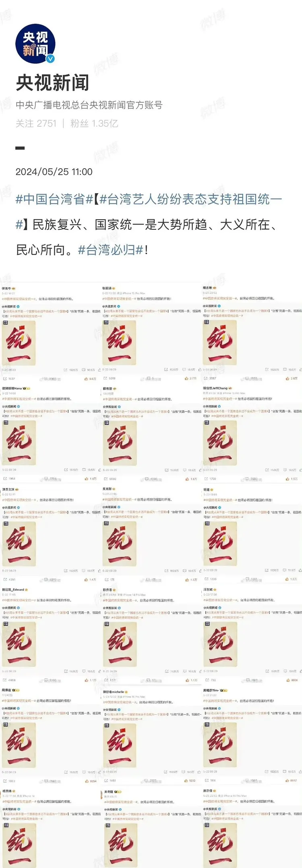Screen dimensions: 302x868
Task: Tap the repost icon with count 1537
Action: point(5,379)
